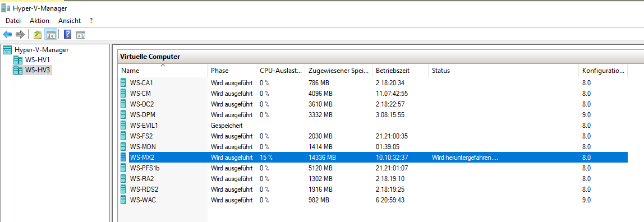The height and width of the screenshot is (222, 644).
Task: Click the Back arrow toolbar icon
Action: pos(7,35)
